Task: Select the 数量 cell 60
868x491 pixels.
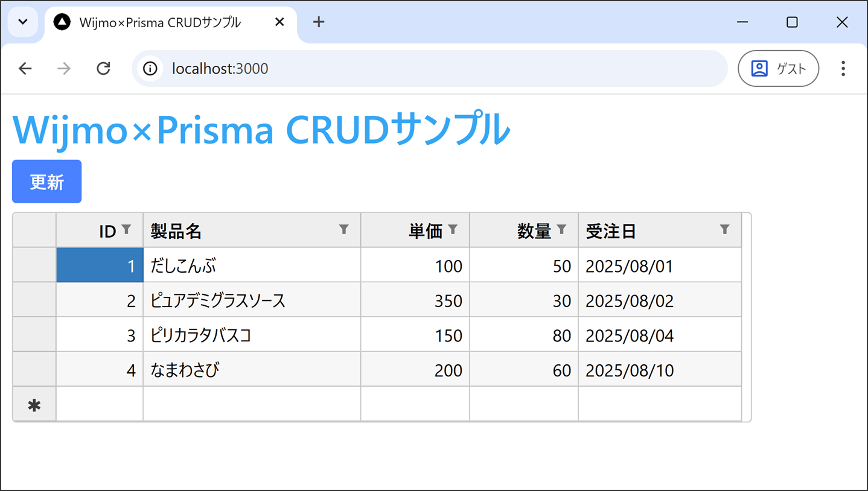Action: coord(524,369)
